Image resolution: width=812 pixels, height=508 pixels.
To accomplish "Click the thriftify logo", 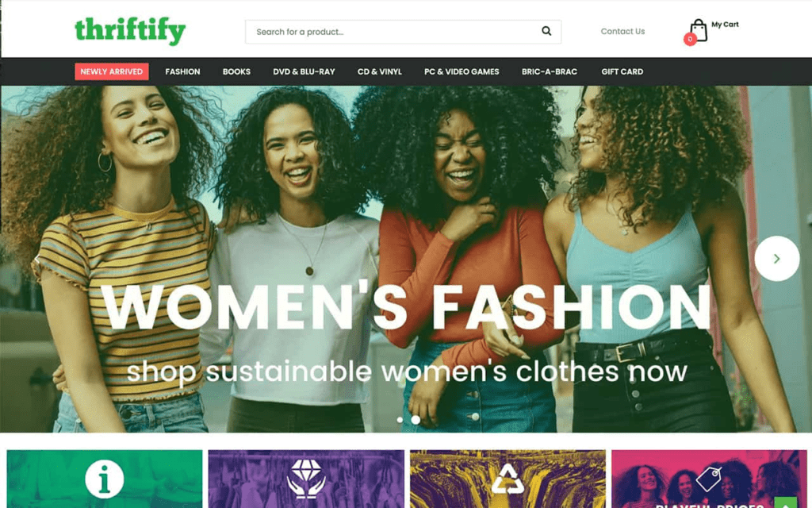I will click(130, 31).
